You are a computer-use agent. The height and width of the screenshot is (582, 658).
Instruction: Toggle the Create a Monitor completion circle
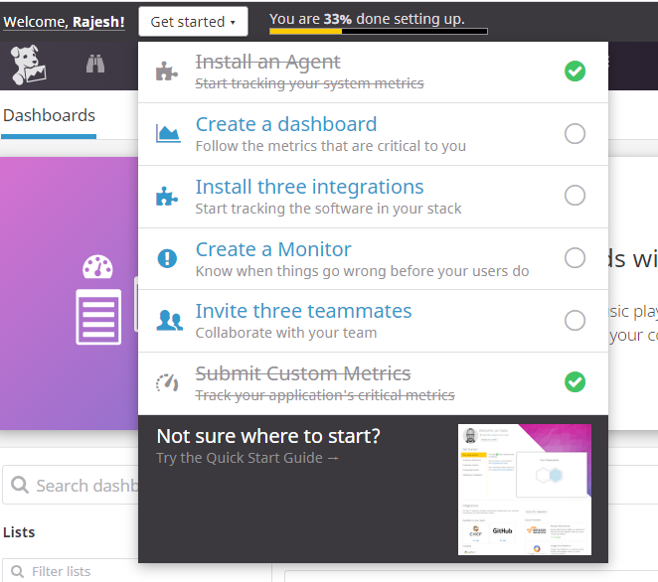click(x=574, y=258)
